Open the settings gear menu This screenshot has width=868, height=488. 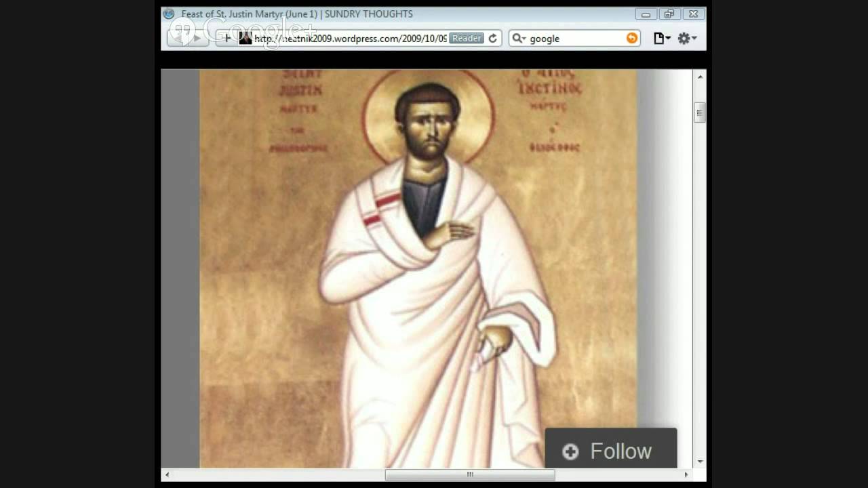pos(687,39)
